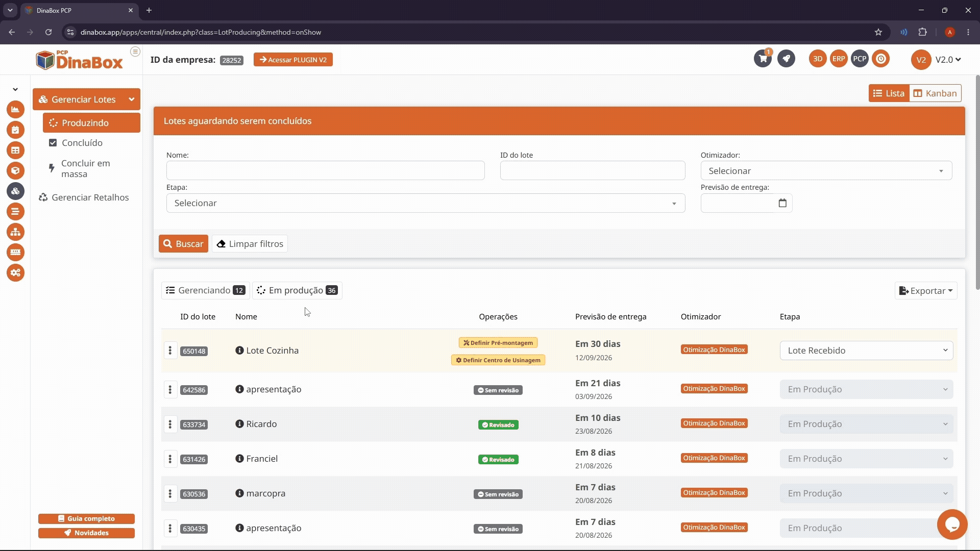
Task: Click Limpar filtros button
Action: (250, 244)
